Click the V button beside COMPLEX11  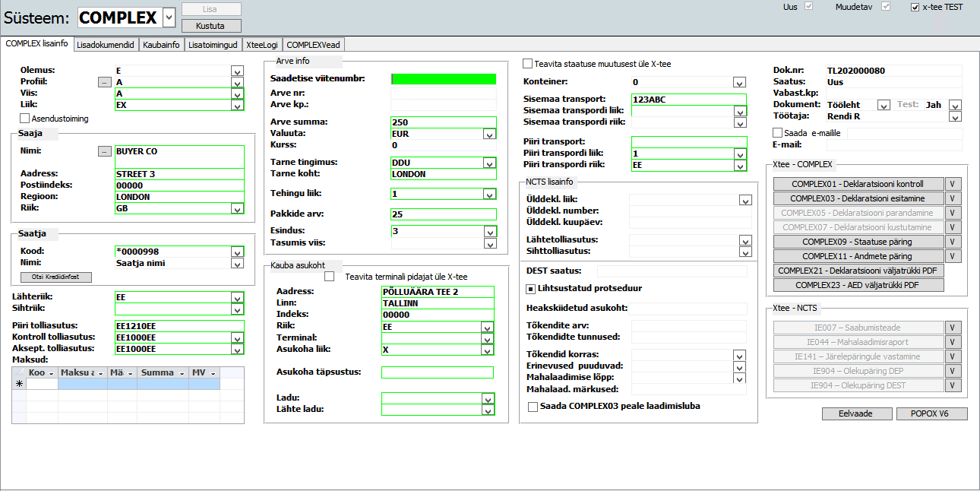point(952,256)
